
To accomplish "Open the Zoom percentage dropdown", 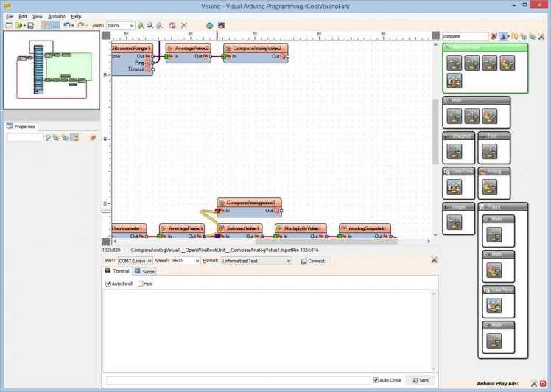I will [x=131, y=25].
